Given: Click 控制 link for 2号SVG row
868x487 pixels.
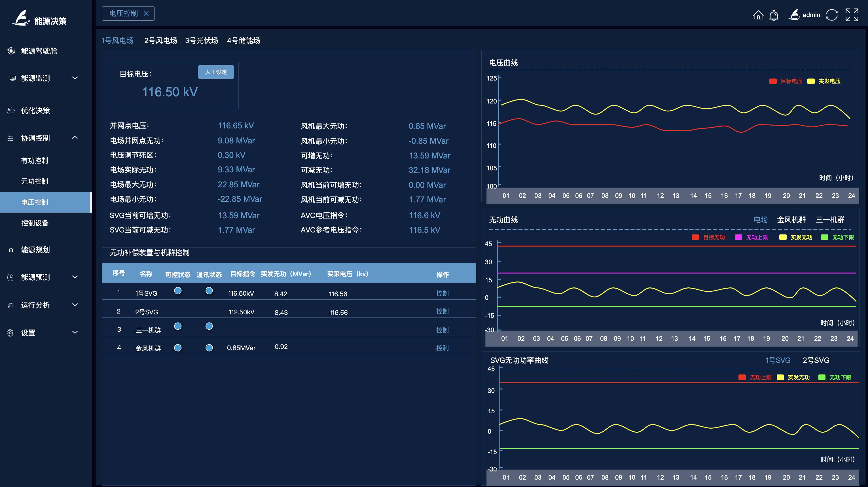Looking at the screenshot, I should pos(442,312).
